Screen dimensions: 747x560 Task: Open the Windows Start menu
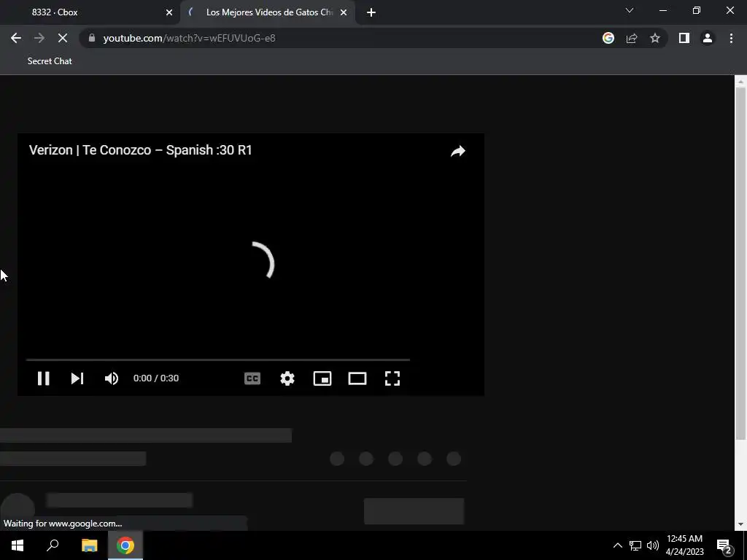[18, 545]
